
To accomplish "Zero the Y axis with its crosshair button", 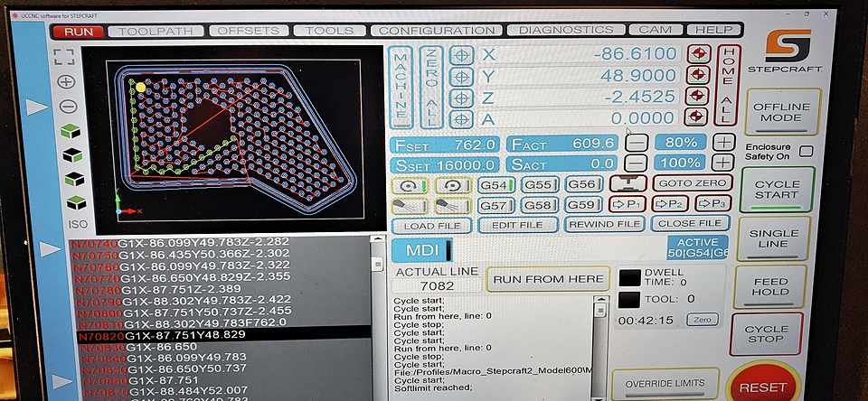I will click(x=461, y=77).
